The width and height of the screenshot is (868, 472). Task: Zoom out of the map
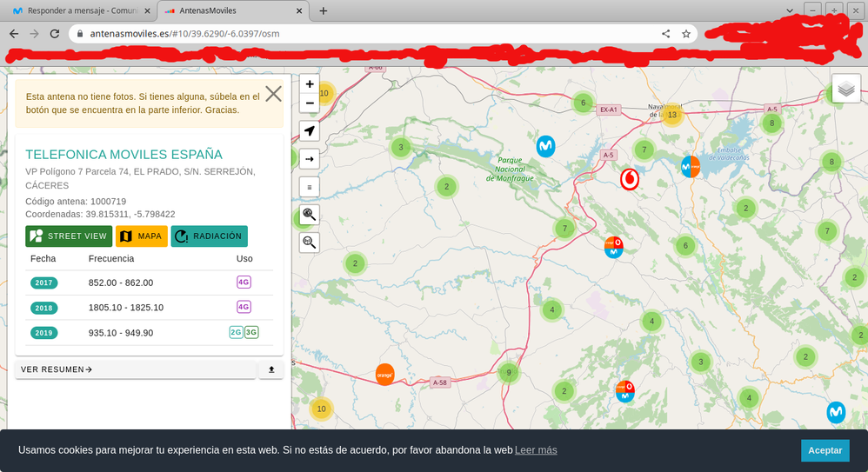click(x=310, y=103)
